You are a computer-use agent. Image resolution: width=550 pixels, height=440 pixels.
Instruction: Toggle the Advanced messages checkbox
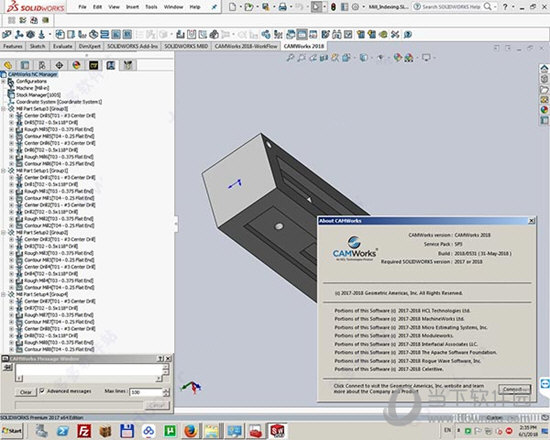tap(42, 391)
